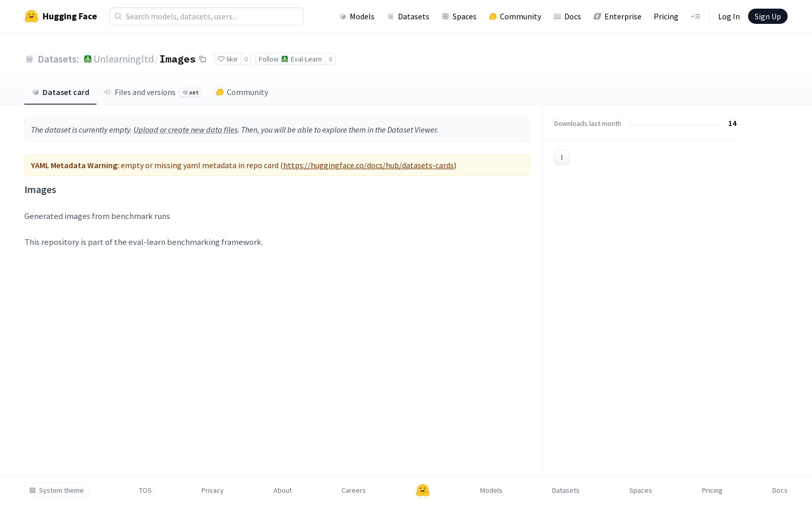Open the System theme selector
The height and width of the screenshot is (508, 812).
point(57,490)
